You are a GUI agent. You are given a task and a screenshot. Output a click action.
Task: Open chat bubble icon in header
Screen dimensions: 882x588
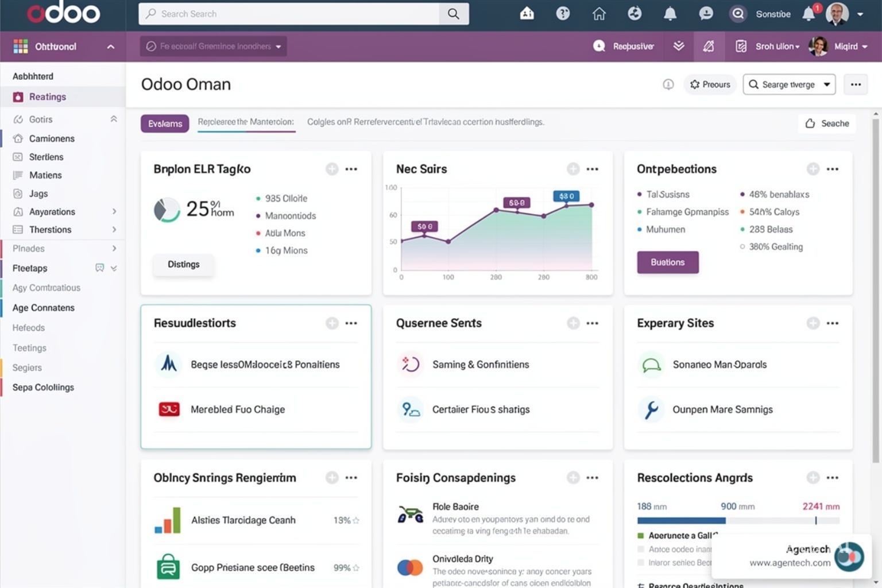(x=706, y=14)
